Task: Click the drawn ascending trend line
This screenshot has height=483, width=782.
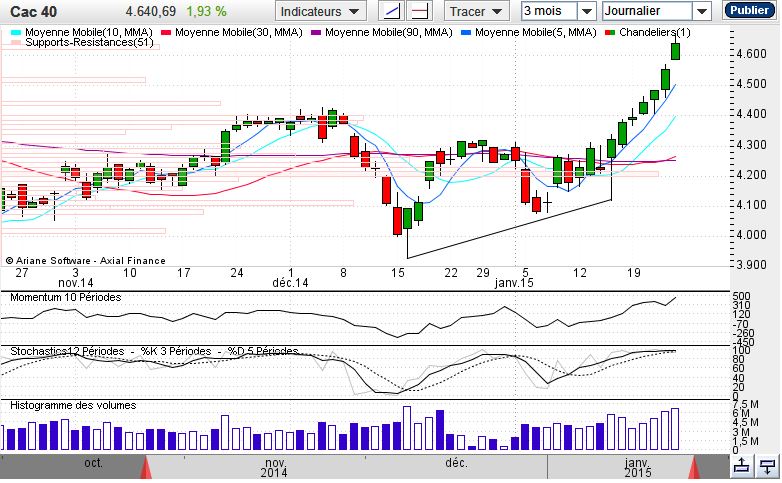Action: (510, 229)
